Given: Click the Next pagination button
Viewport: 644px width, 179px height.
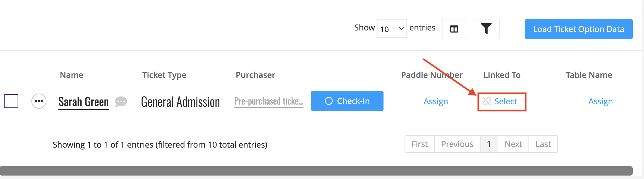Looking at the screenshot, I should tap(513, 144).
